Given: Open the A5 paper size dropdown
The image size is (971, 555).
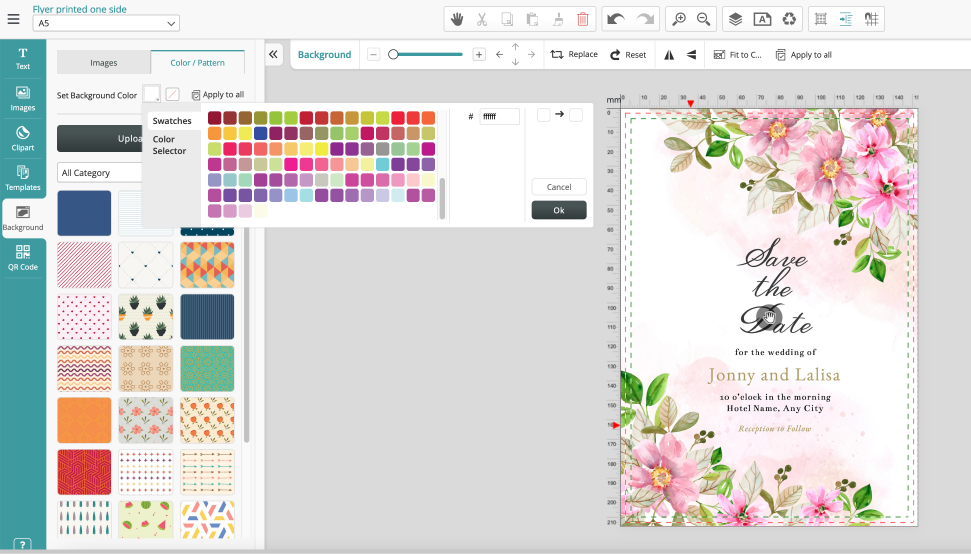Looking at the screenshot, I should (x=106, y=23).
